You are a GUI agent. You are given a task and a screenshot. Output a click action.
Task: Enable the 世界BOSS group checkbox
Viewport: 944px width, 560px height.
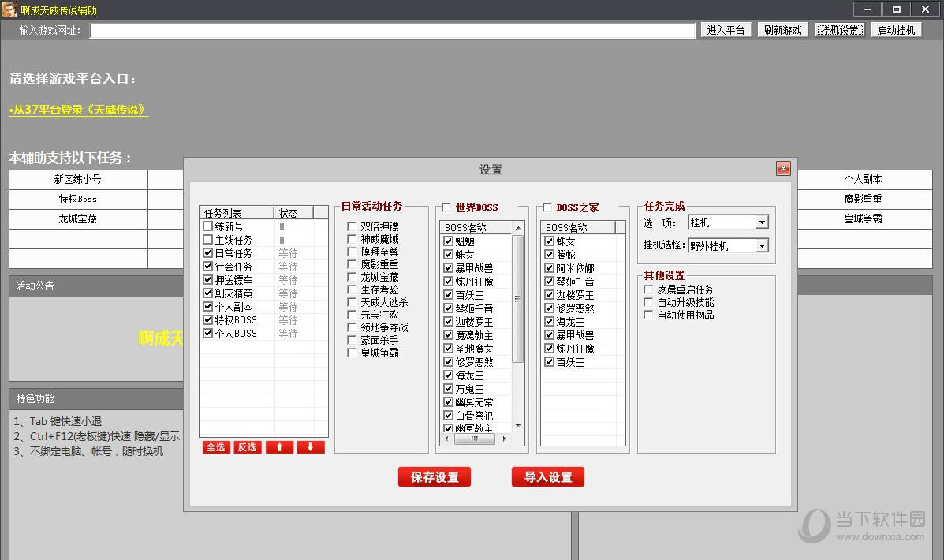pos(446,207)
